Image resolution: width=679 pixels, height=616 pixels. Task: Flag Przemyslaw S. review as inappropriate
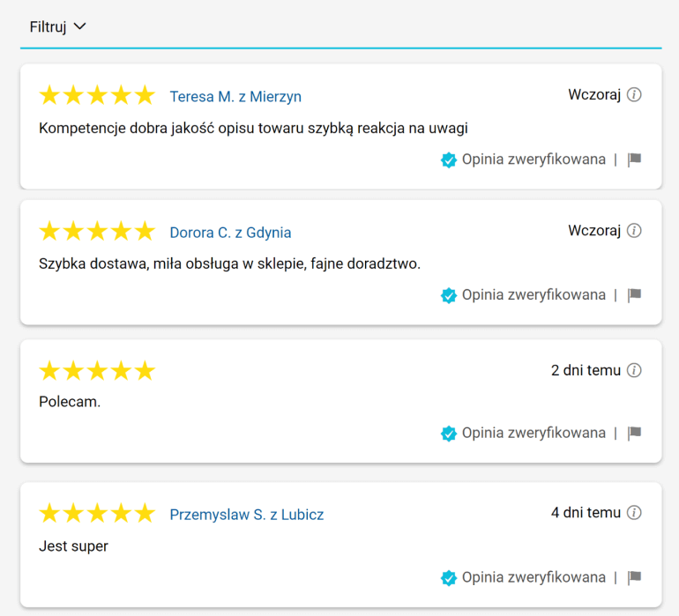[x=634, y=577]
